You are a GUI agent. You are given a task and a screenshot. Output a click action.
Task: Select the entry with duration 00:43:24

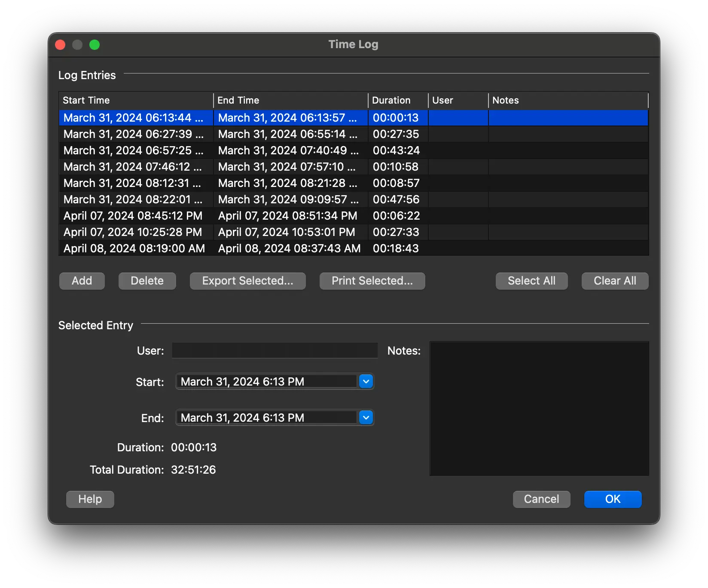396,150
